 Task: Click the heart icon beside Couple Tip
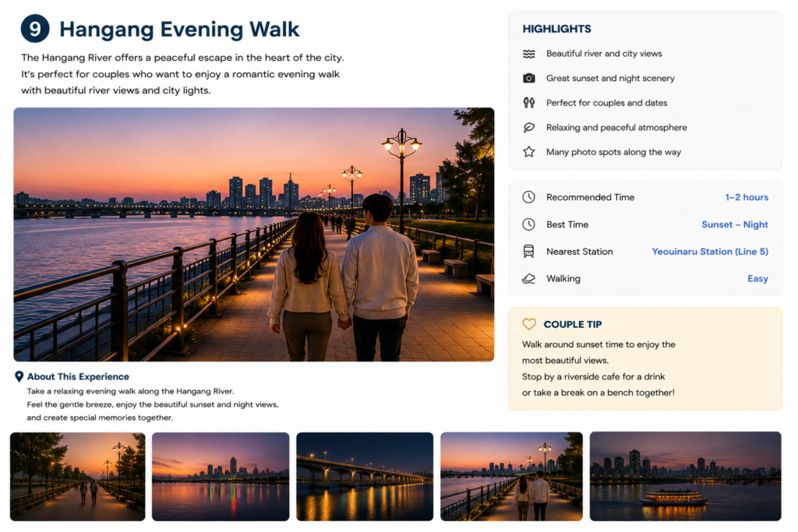pos(529,324)
